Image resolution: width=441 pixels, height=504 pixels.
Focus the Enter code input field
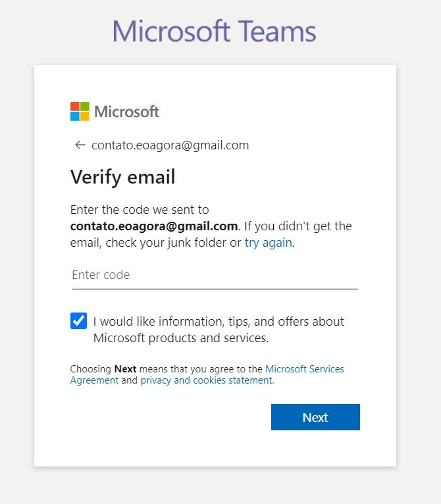tap(215, 275)
